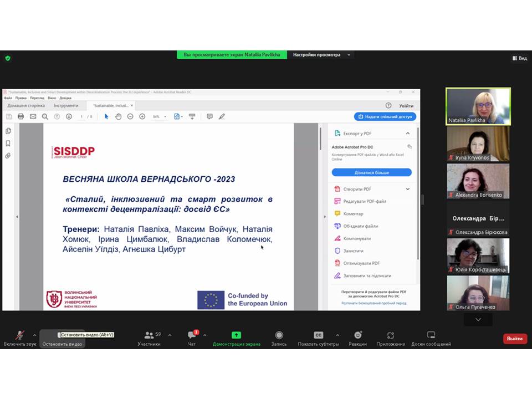Open audio options arrow next to microphone
This screenshot has width=532, height=399.
34,335
